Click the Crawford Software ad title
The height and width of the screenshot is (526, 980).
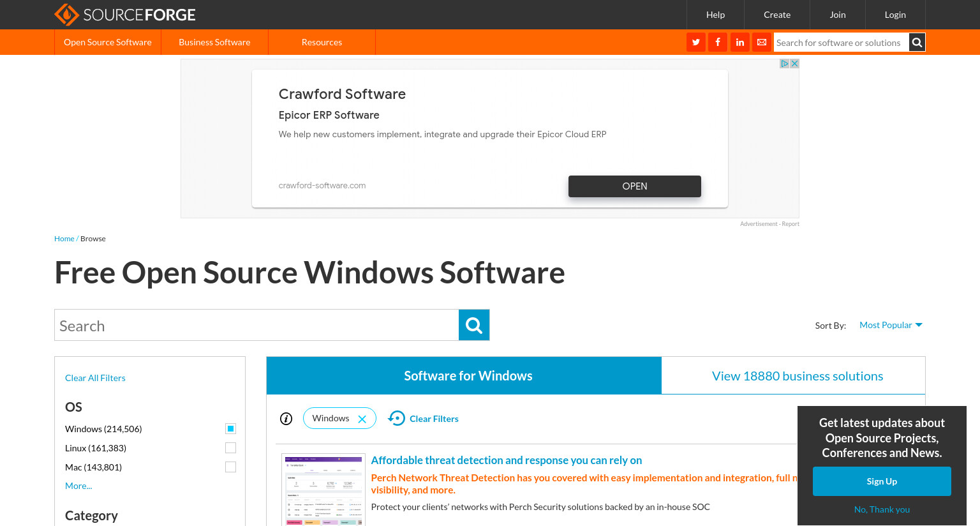(342, 94)
